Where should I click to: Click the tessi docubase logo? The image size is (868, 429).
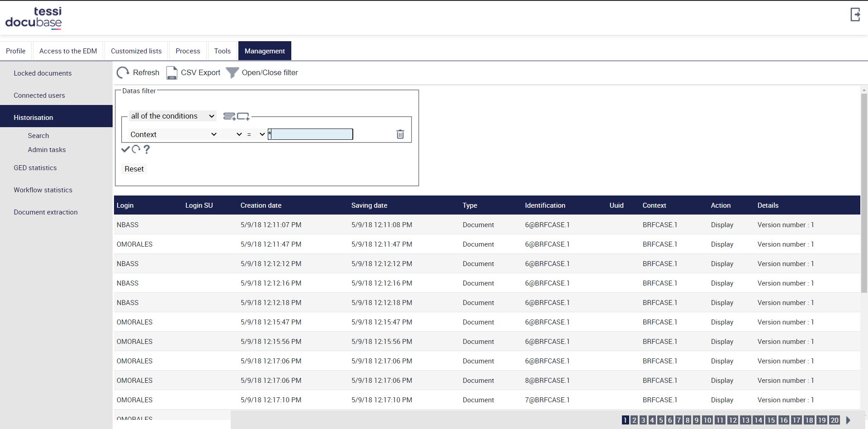33,18
